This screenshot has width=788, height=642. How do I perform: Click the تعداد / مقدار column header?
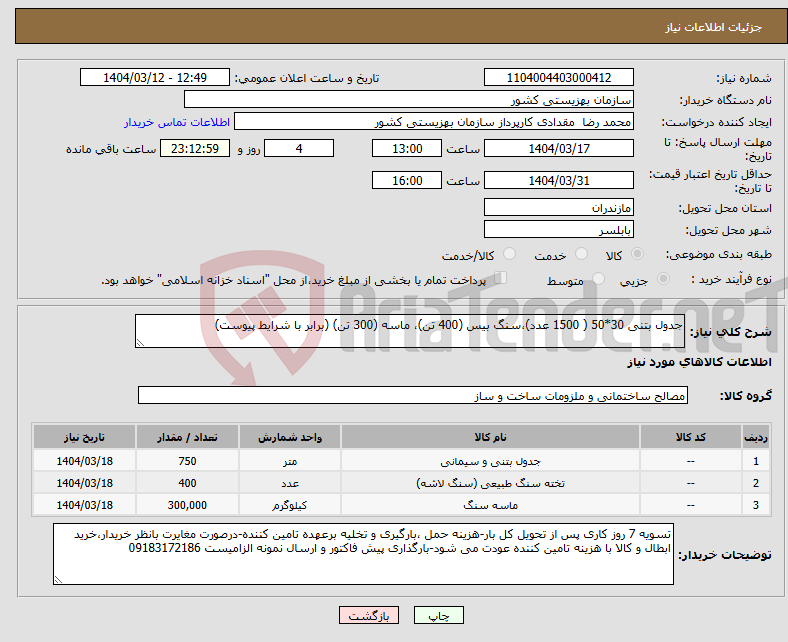187,437
